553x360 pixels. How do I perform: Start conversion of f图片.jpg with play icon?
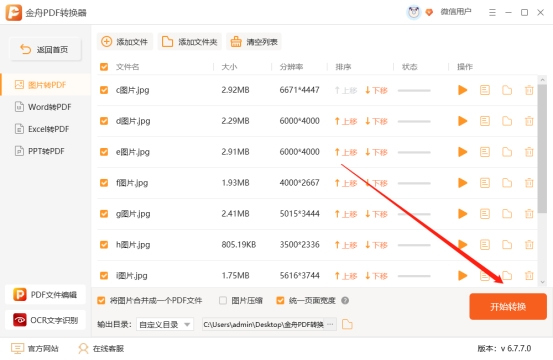tap(462, 183)
